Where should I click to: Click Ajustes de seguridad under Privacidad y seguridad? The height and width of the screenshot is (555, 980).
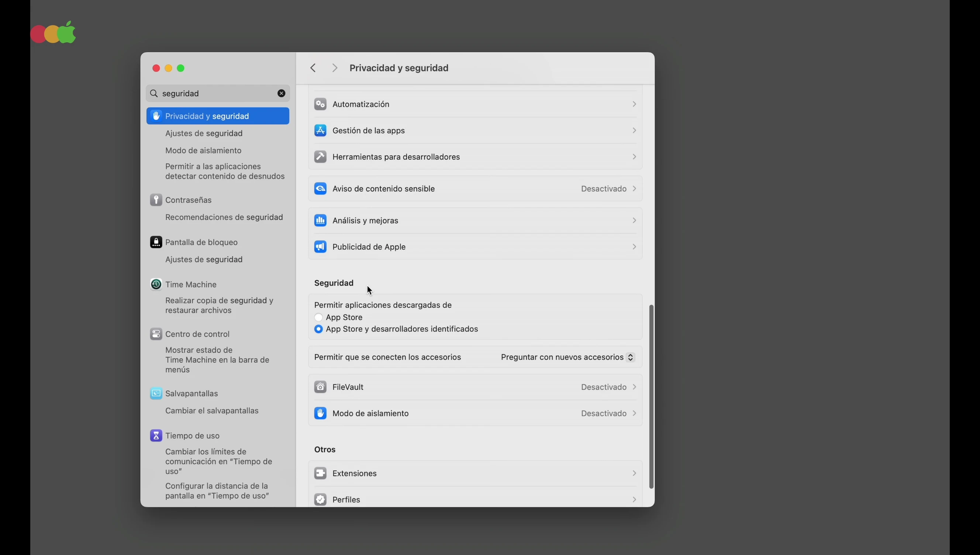pos(204,133)
